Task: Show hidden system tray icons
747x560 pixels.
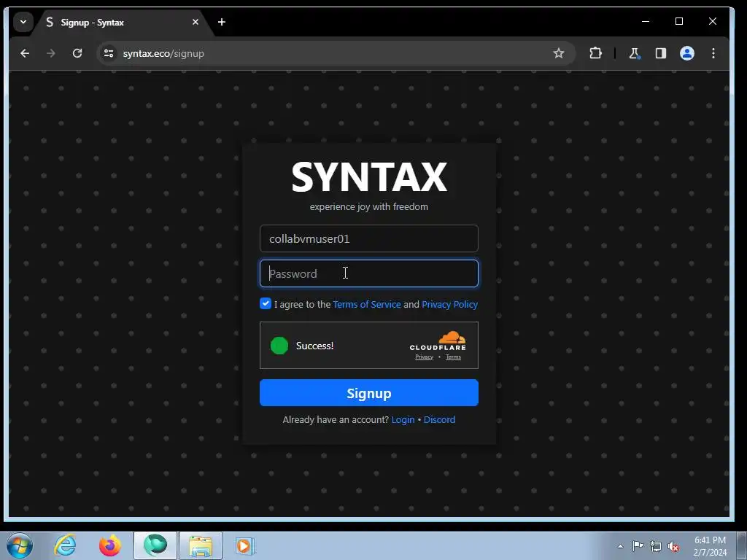Action: pos(620,546)
